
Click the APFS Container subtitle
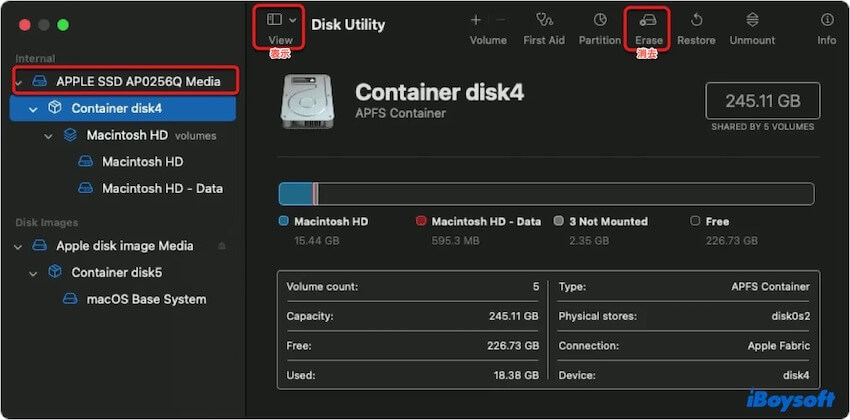401,113
